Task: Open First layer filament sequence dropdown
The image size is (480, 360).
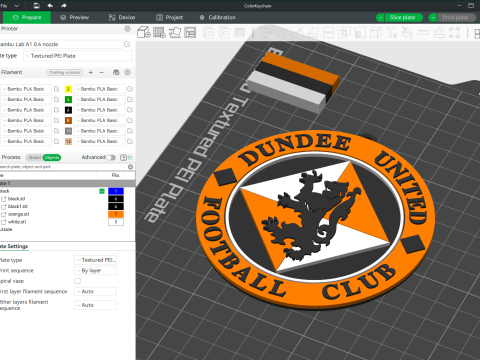Action: point(96,292)
